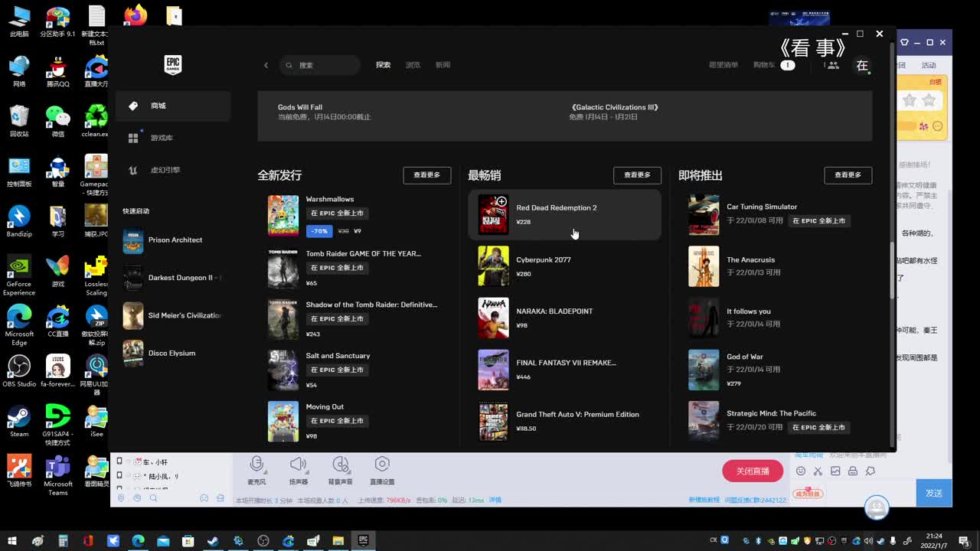Image resolution: width=980 pixels, height=551 pixels.
Task: Add Red Dead Redemption 2 to wishlist
Action: pyautogui.click(x=501, y=201)
